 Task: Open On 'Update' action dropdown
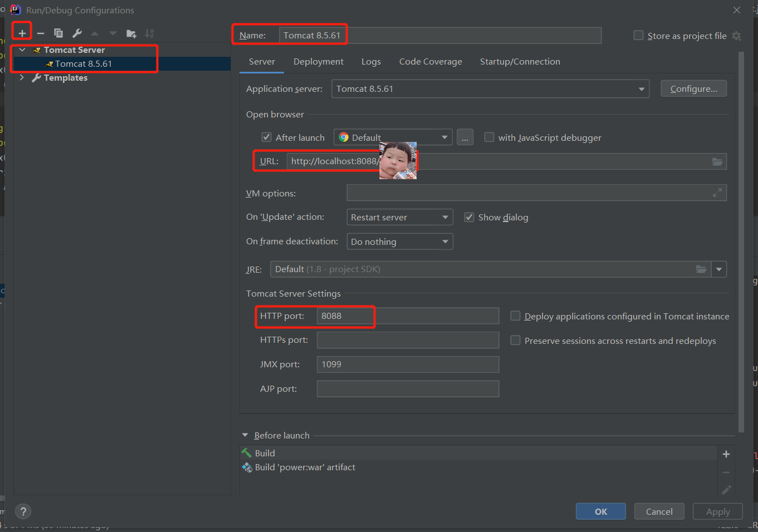pos(399,217)
